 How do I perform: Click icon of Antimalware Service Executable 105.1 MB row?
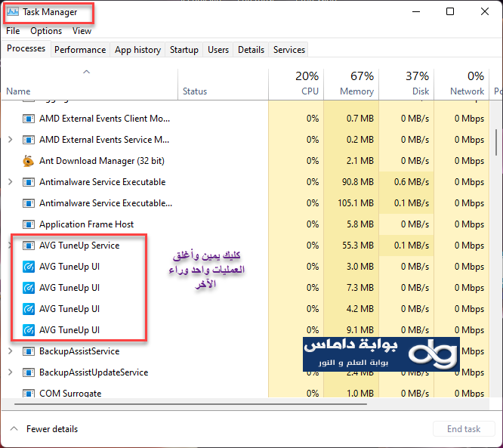click(x=29, y=203)
